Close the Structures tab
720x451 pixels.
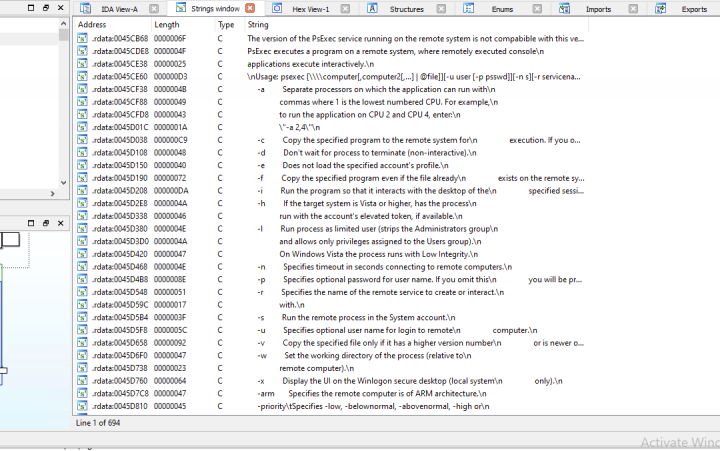click(441, 8)
